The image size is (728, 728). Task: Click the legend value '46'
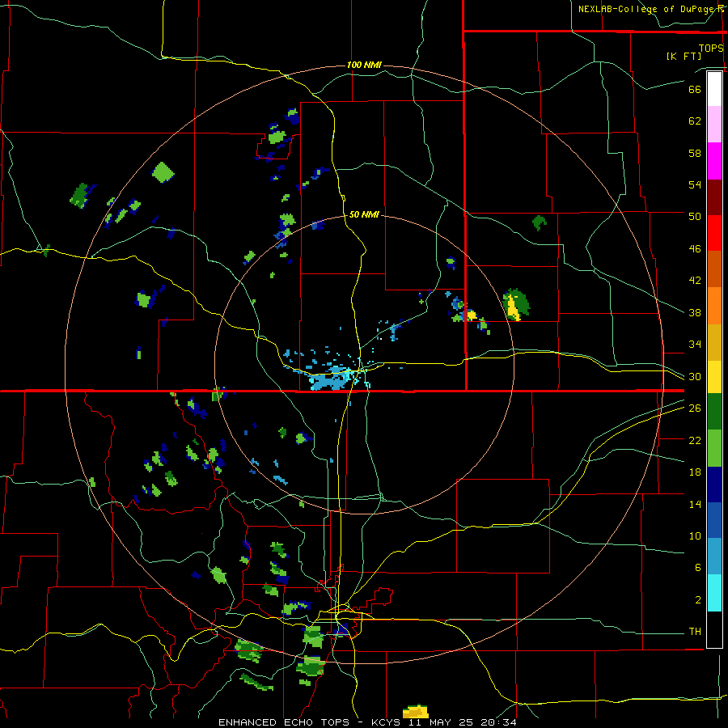tap(695, 249)
